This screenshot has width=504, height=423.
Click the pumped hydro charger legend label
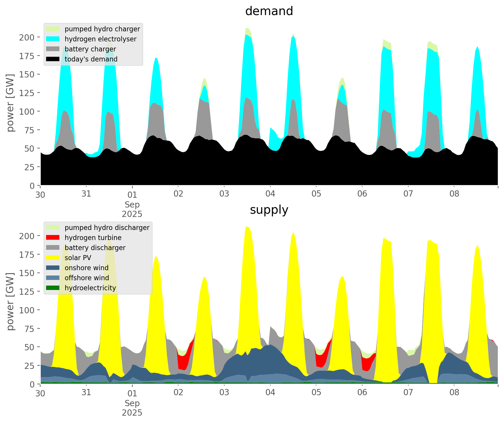102,29
